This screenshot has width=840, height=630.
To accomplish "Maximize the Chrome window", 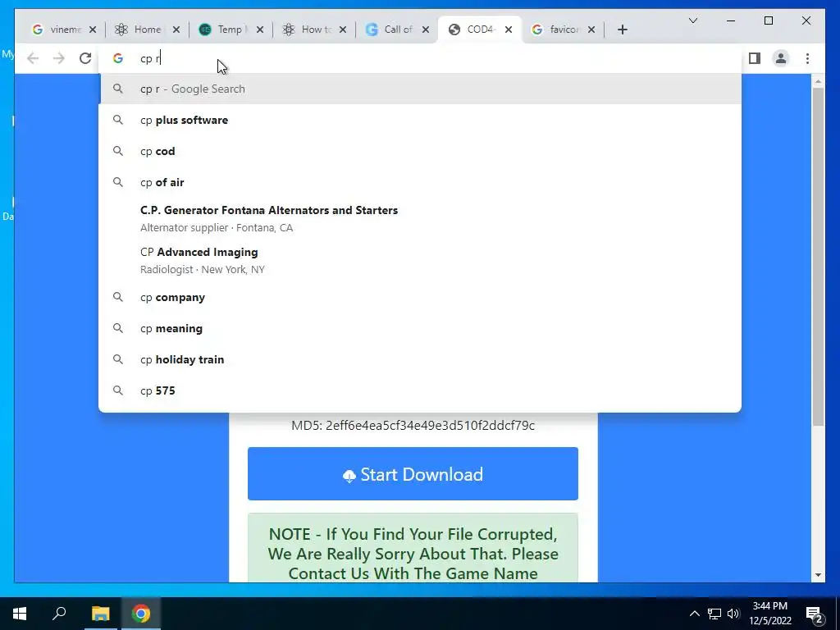I will 769,21.
